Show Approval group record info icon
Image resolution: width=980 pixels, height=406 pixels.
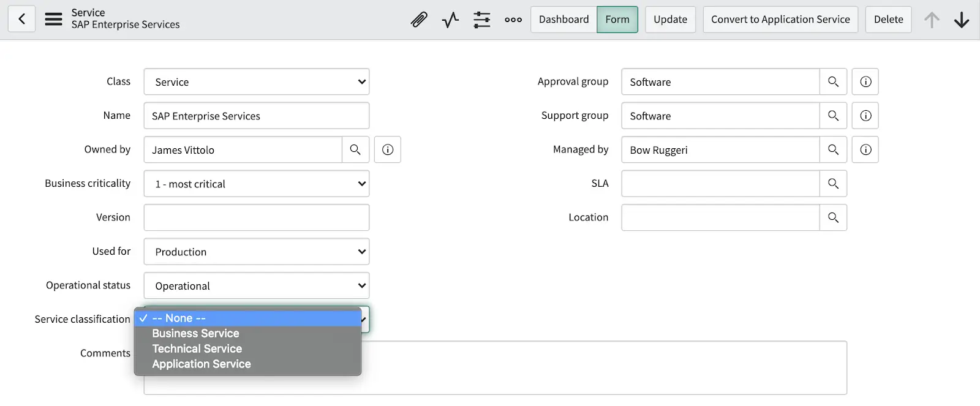(x=865, y=81)
